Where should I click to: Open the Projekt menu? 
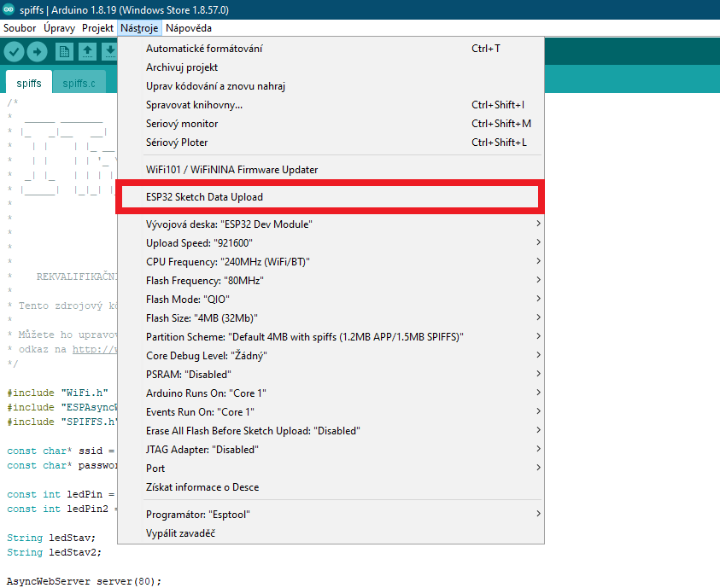coord(97,28)
